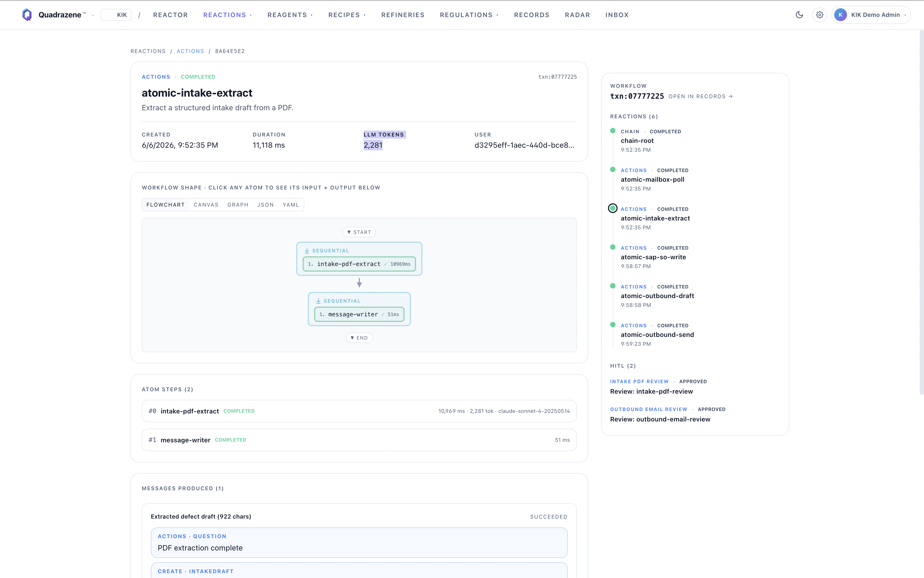Viewport: 924px width, 578px height.
Task: Open atomic-intake-extract in workflow list
Action: tap(655, 218)
